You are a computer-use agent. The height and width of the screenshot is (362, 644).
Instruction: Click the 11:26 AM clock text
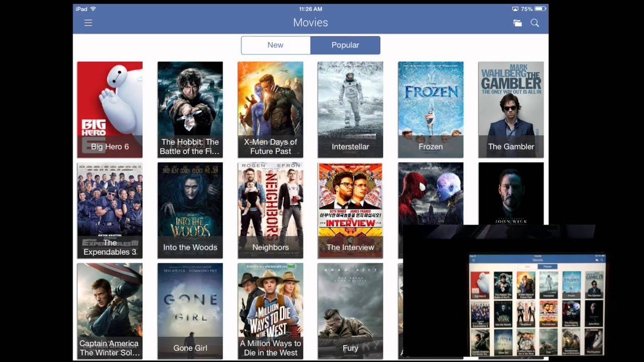point(310,9)
